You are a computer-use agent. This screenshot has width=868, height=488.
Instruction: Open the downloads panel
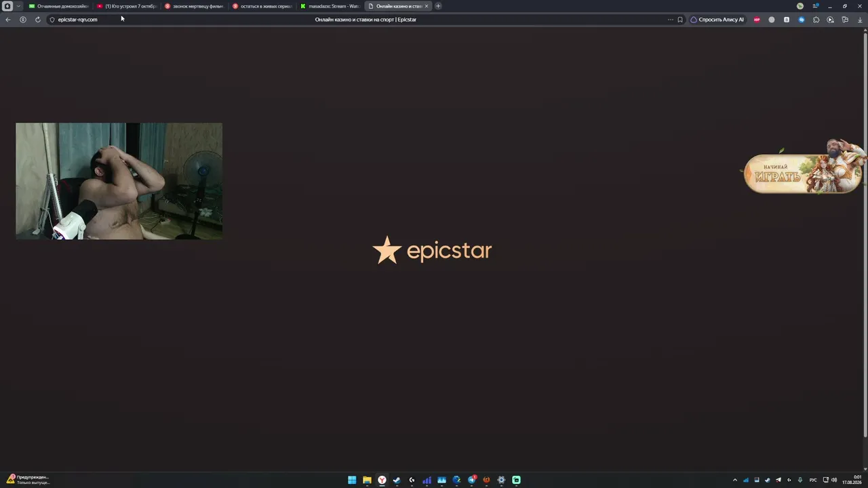pos(859,20)
